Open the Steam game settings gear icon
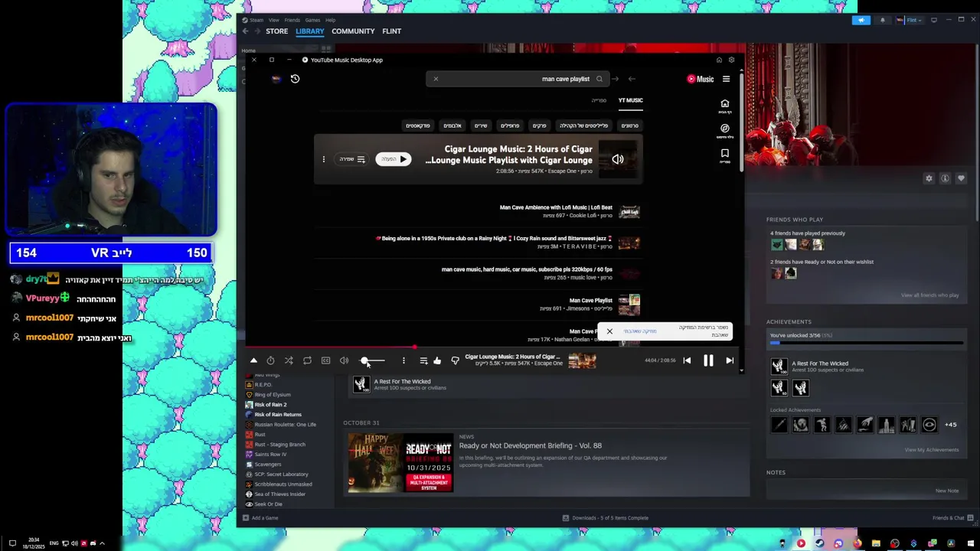980x551 pixels. pyautogui.click(x=929, y=178)
